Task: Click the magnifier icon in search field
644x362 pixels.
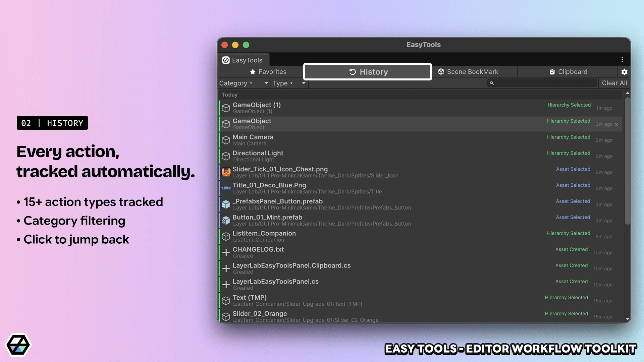Action: (x=492, y=83)
